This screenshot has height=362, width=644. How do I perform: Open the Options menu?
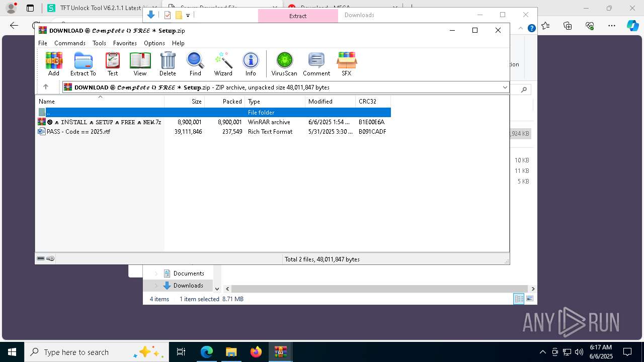coord(154,43)
